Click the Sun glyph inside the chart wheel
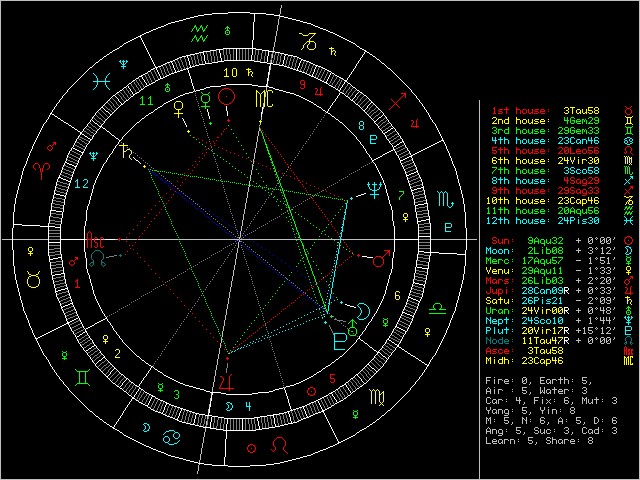 [x=228, y=97]
